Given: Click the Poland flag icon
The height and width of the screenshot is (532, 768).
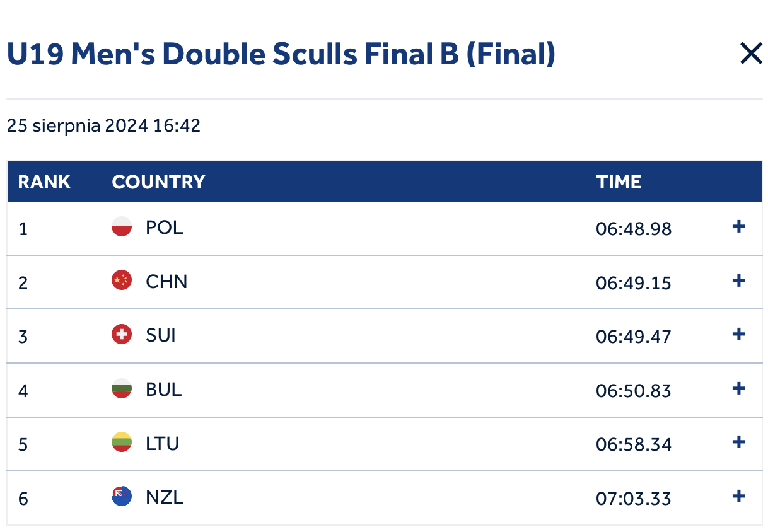Looking at the screenshot, I should 122,226.
